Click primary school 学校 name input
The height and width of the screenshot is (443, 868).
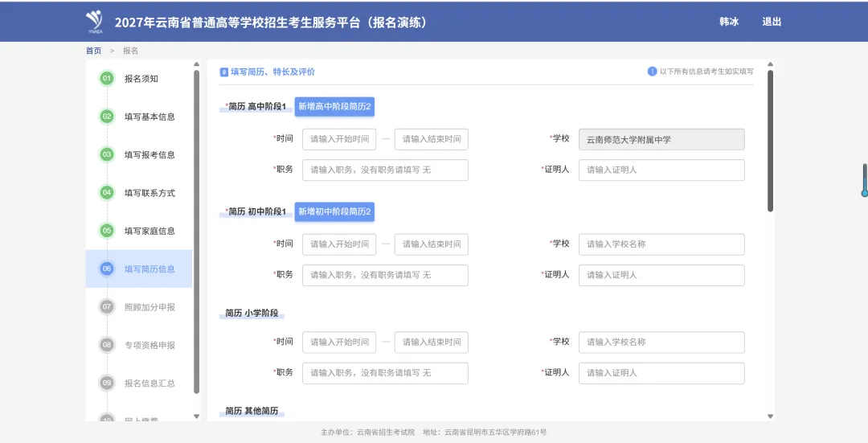[x=661, y=343]
